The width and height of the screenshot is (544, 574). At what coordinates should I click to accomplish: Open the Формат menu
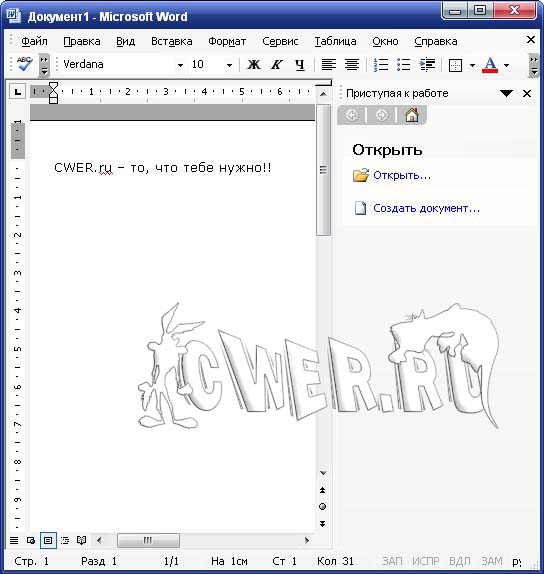[227, 41]
